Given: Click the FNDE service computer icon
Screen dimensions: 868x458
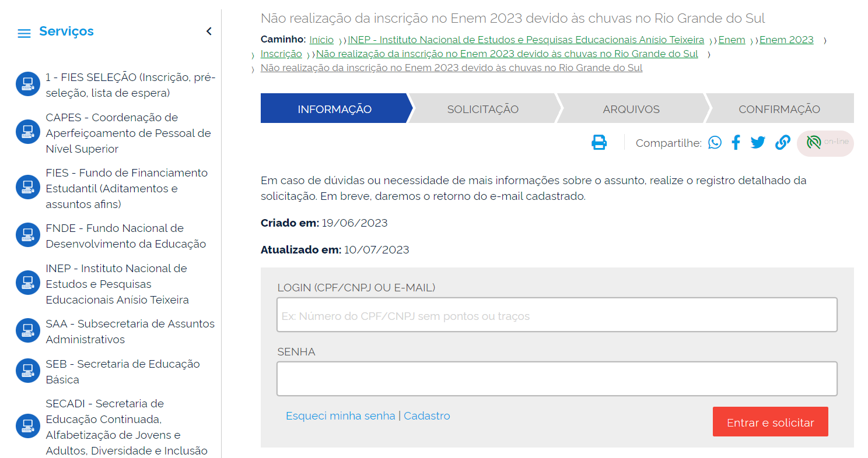Looking at the screenshot, I should tap(28, 236).
